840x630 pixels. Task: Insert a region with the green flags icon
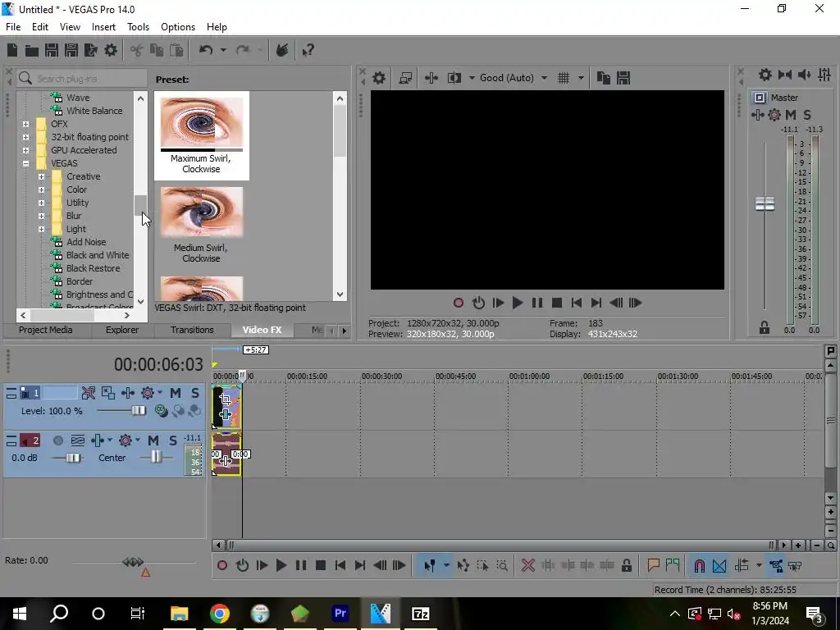click(x=673, y=565)
